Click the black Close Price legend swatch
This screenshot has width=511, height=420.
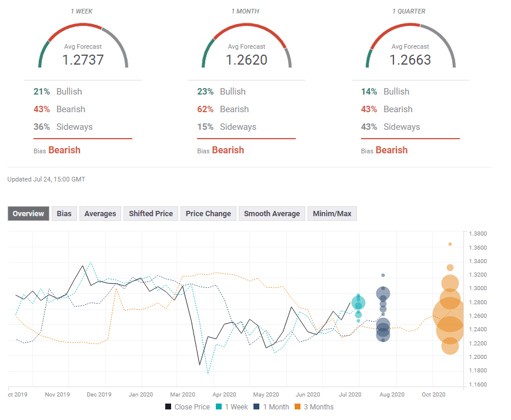169,406
